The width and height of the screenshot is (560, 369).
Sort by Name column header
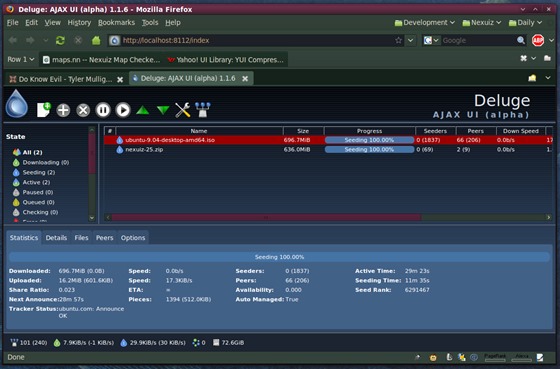pos(199,131)
